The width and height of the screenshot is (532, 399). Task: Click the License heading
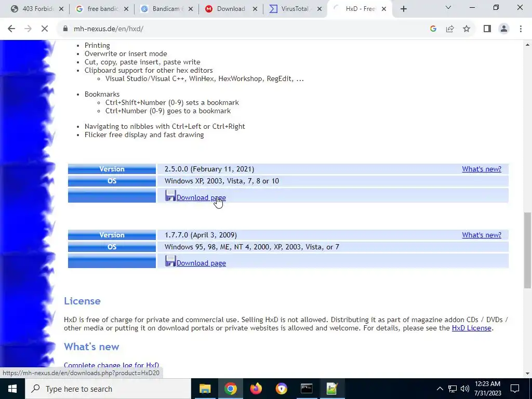click(x=82, y=301)
